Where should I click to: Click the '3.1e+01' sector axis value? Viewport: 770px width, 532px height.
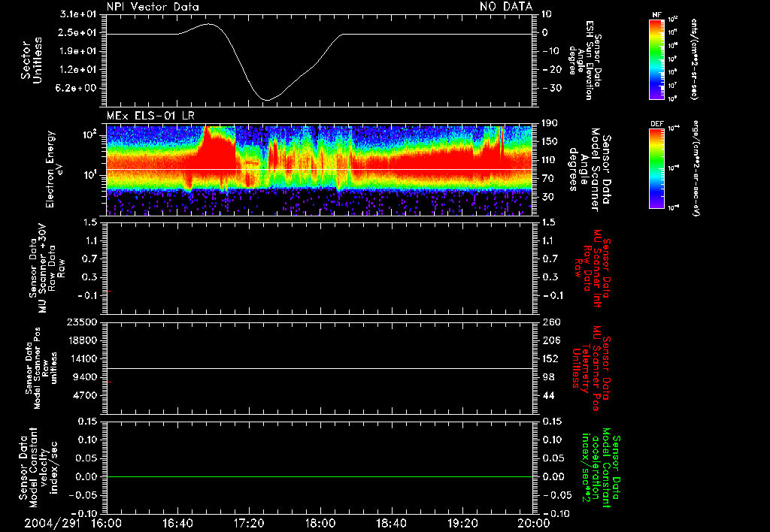78,14
